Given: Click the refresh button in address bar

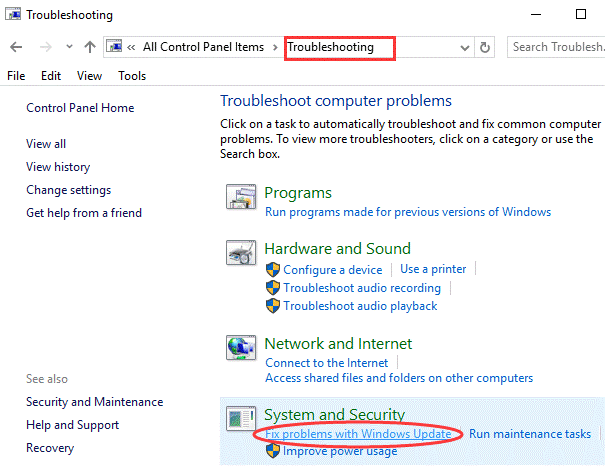Looking at the screenshot, I should [x=485, y=47].
